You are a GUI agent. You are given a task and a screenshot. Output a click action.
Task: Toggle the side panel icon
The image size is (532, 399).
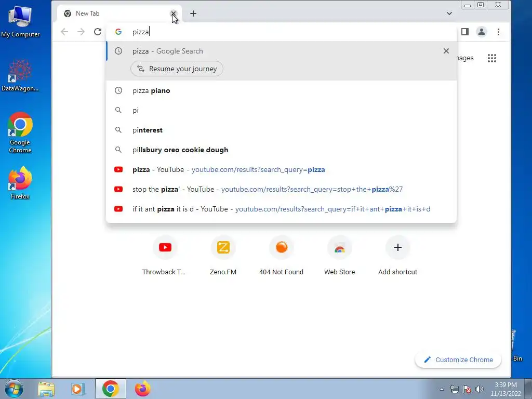[465, 32]
